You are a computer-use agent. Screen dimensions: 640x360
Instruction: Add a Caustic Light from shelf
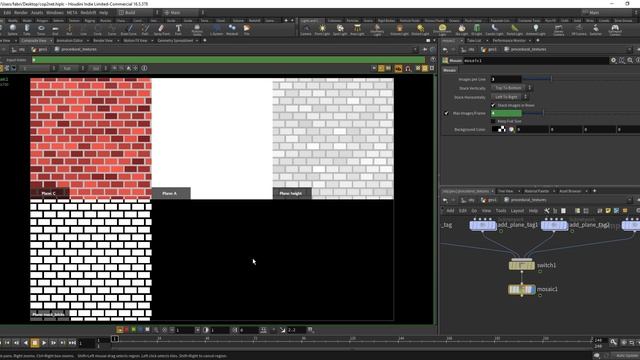pyautogui.click(x=494, y=29)
